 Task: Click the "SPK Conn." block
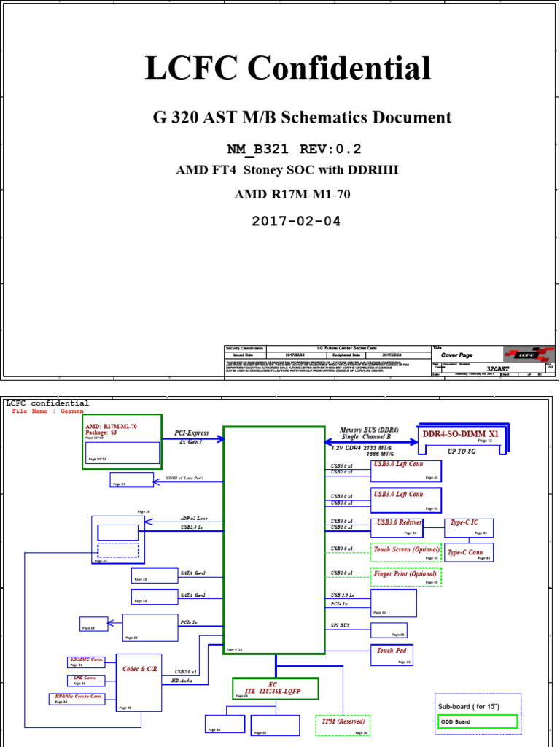86,681
